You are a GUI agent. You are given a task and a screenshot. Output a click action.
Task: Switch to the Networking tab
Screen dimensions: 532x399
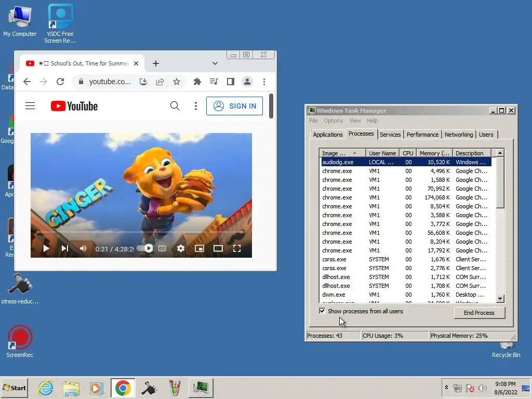pyautogui.click(x=459, y=135)
